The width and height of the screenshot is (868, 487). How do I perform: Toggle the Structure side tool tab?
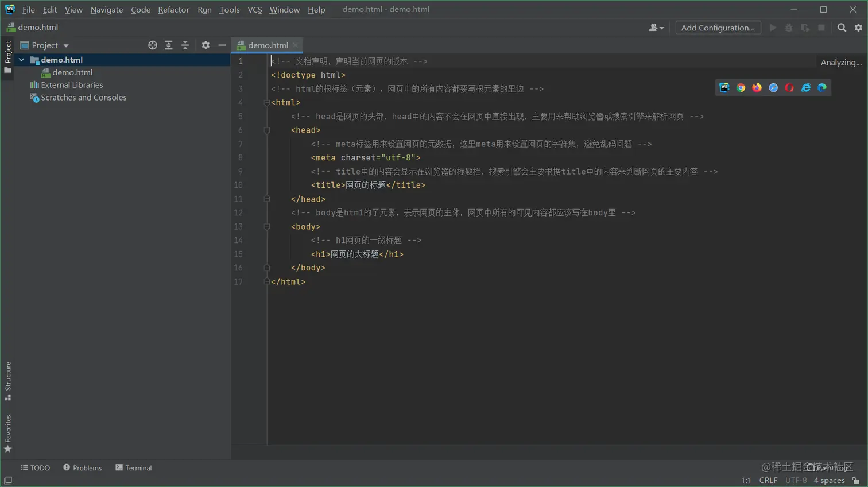[x=7, y=381]
